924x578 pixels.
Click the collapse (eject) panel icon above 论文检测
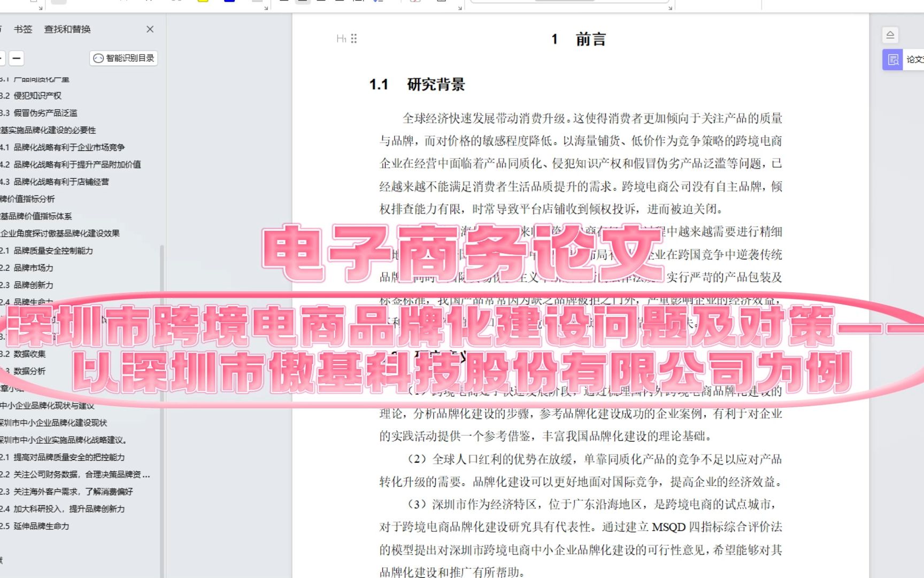coord(890,34)
